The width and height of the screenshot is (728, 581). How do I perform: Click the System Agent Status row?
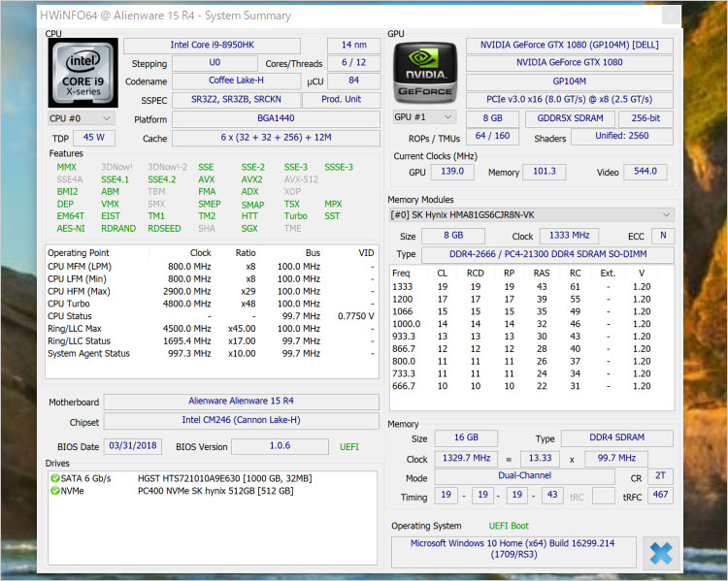click(211, 353)
